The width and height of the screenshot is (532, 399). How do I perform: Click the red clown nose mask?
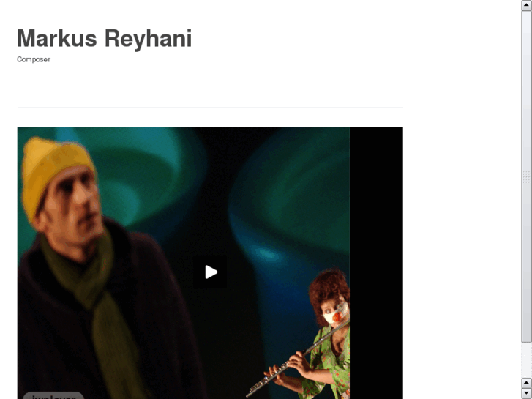coord(337,317)
